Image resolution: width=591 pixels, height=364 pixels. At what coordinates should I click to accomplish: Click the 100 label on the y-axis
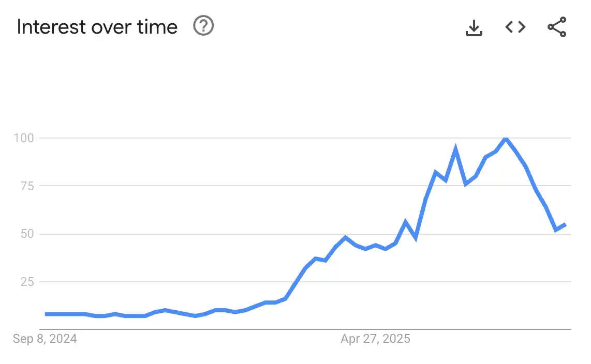coord(24,138)
